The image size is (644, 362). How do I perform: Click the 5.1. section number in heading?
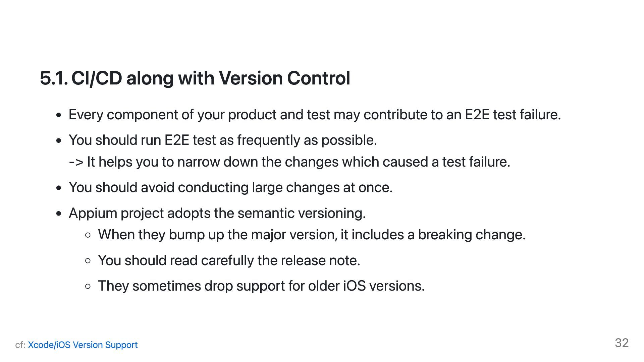[x=54, y=78]
